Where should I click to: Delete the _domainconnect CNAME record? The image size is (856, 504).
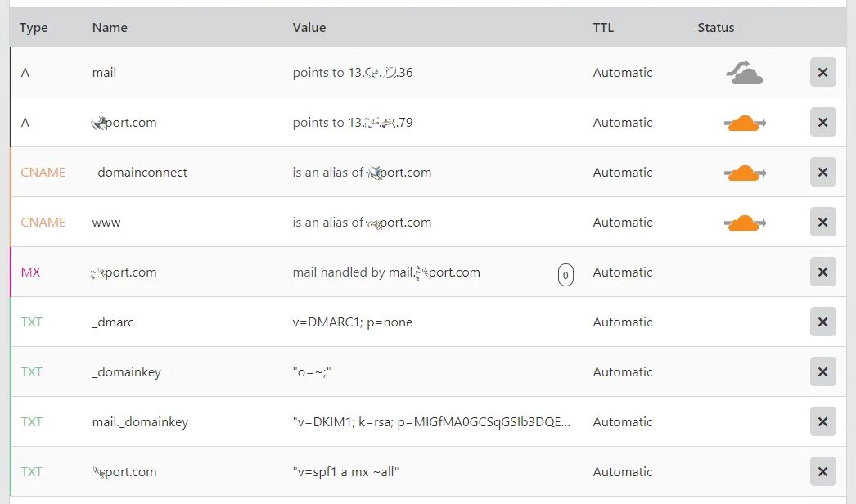(822, 173)
